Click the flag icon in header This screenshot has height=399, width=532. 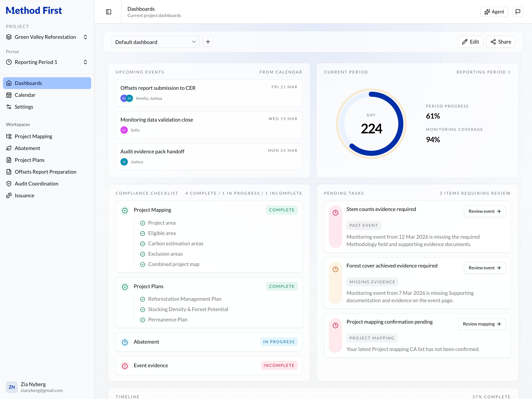(x=518, y=12)
